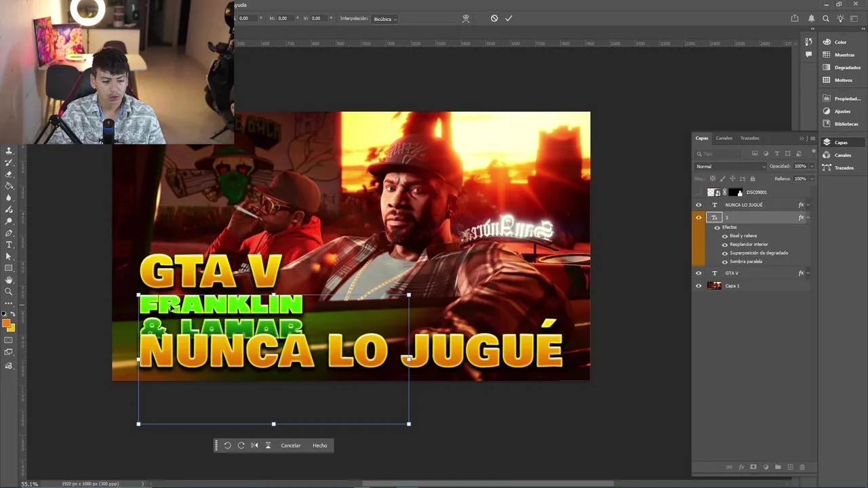Switch to the Canales tab
This screenshot has width=868, height=488.
tap(724, 138)
